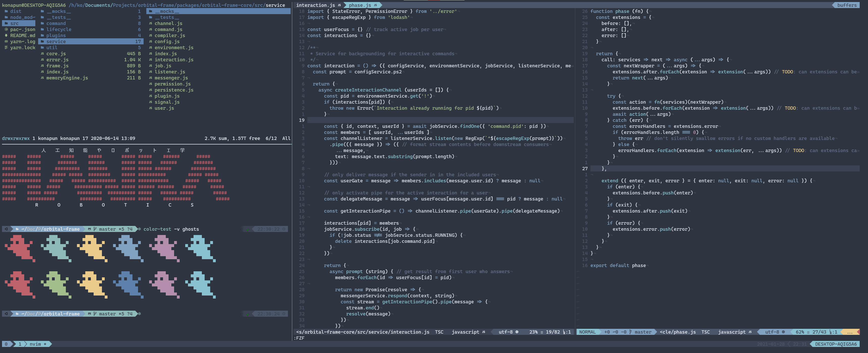Switch to the phase.js buffer tab

[x=360, y=5]
